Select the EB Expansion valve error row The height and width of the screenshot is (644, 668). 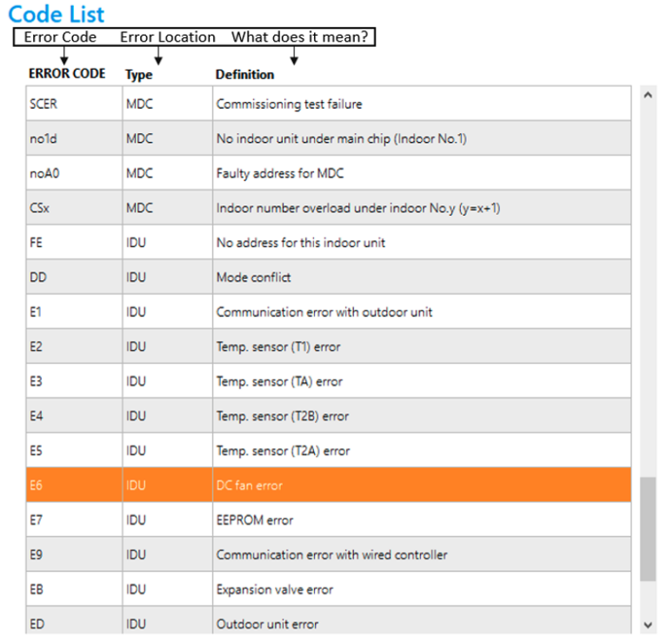point(329,589)
